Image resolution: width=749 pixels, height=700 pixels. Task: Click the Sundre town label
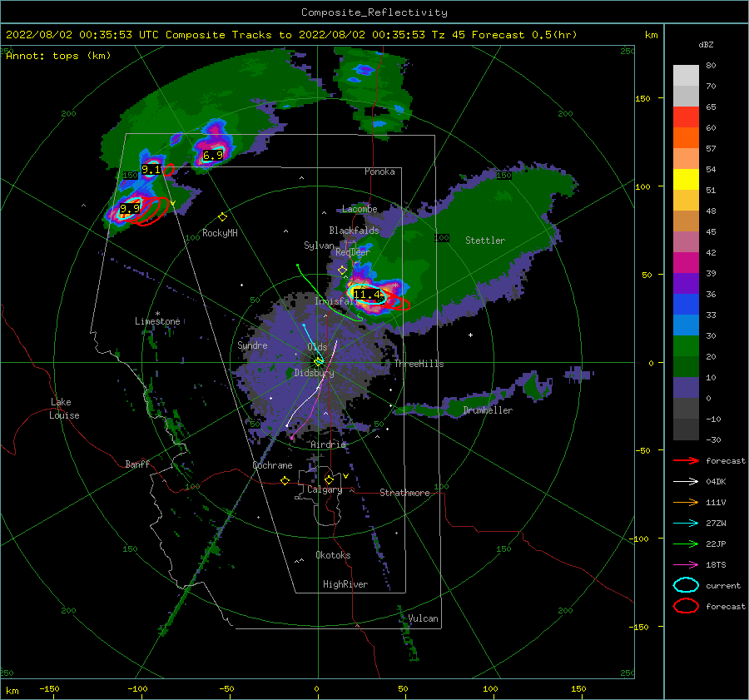coord(252,345)
